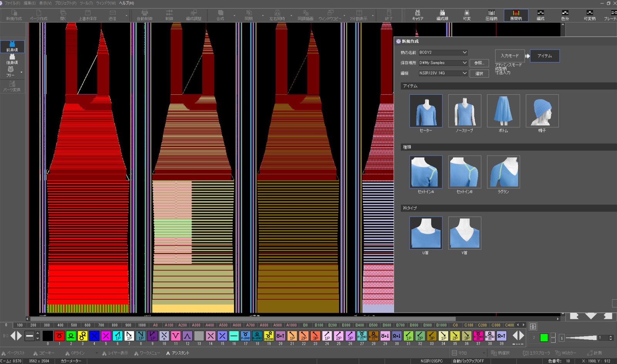Click the 計測 button in bottom bar
The height and width of the screenshot is (364, 617).
(x=594, y=353)
